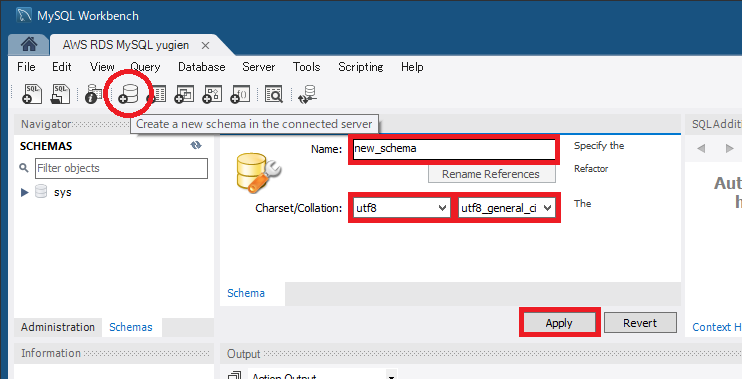Refresh the SCHEMAS list
Image resolution: width=742 pixels, height=379 pixels.
196,146
